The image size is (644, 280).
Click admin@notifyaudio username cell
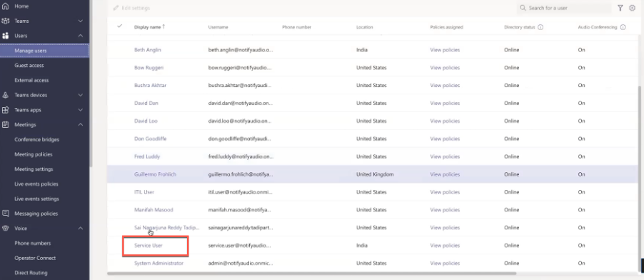[x=241, y=263]
